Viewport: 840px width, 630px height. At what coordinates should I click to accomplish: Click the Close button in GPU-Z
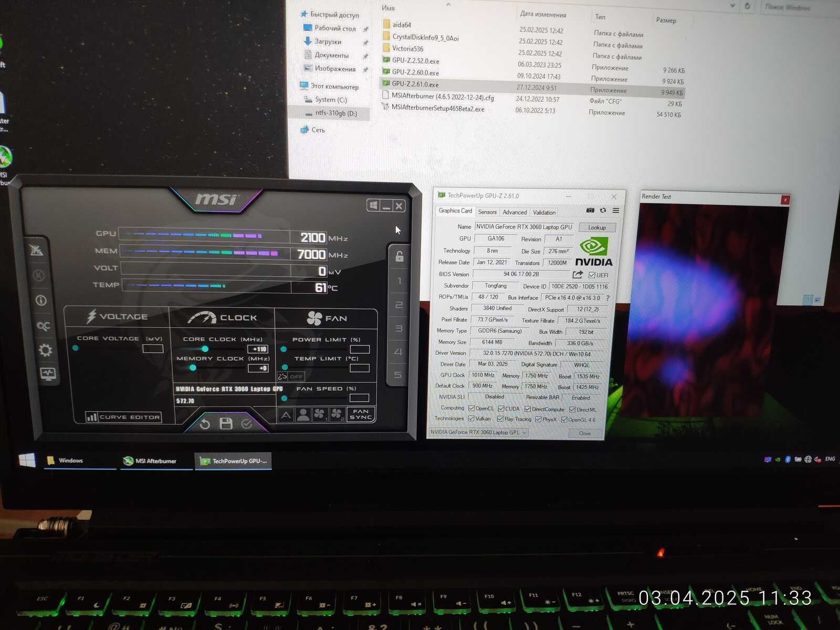584,433
